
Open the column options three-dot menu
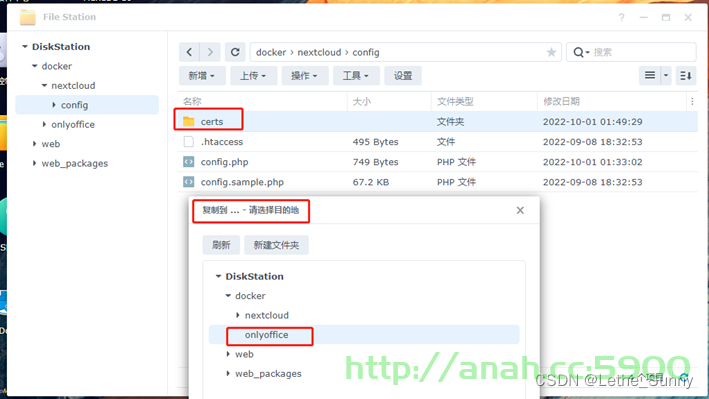pos(692,102)
